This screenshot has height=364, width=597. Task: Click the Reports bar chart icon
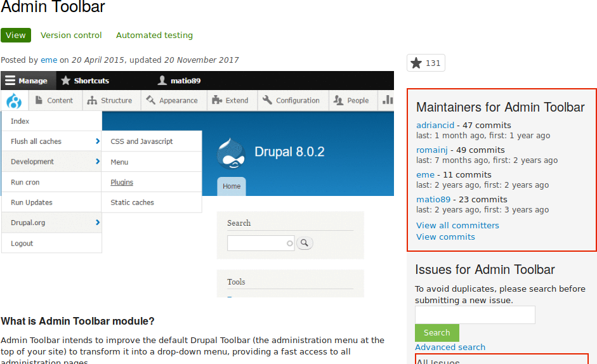(388, 100)
